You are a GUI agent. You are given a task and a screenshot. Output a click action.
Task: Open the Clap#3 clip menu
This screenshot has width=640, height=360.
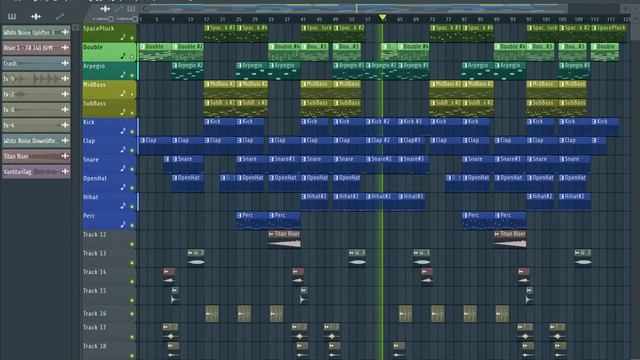click(400, 140)
